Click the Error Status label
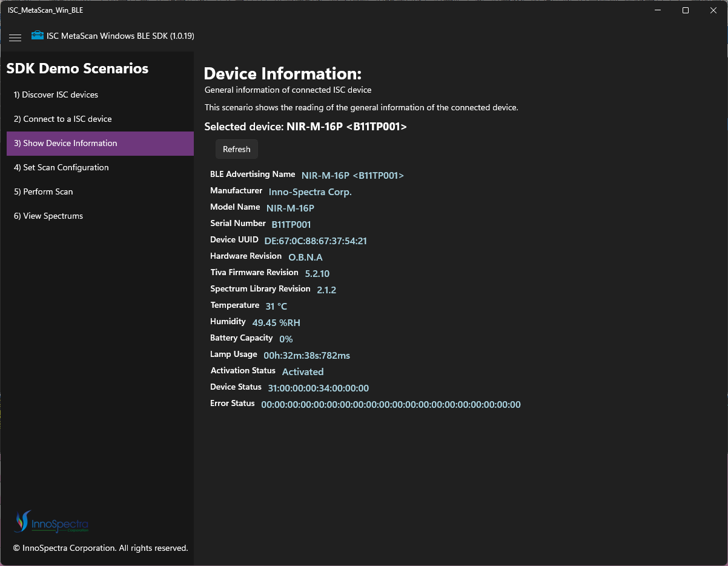 pyautogui.click(x=233, y=403)
